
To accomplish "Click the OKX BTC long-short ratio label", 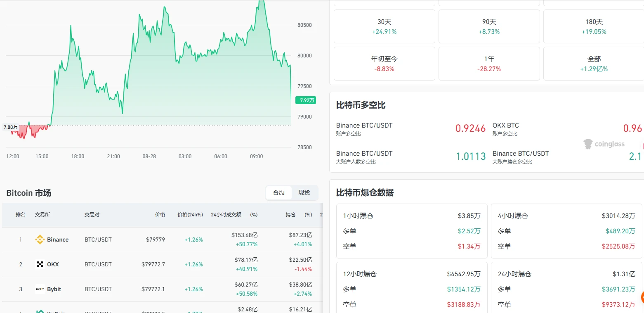I will [506, 126].
